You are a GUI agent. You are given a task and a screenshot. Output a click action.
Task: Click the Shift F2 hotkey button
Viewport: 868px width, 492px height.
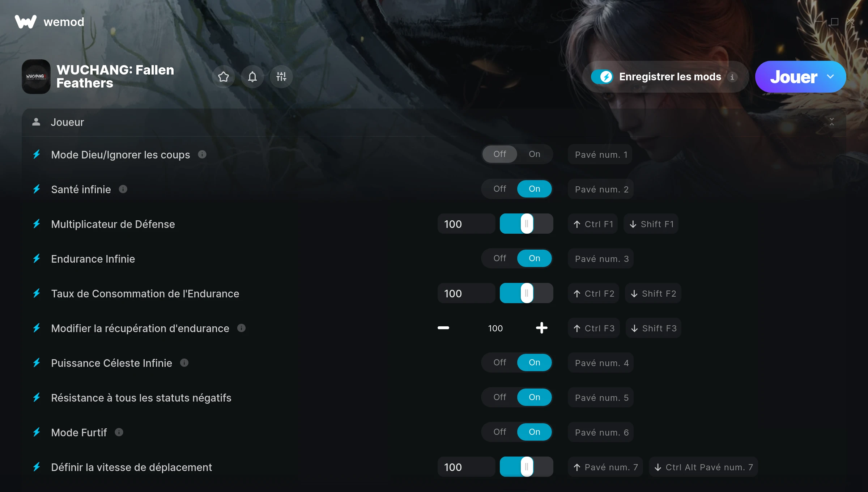653,293
